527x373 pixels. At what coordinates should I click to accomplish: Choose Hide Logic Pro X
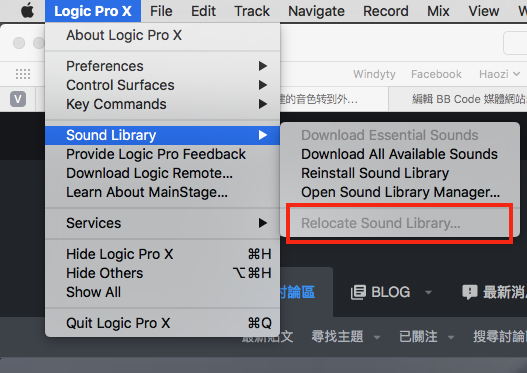(162, 254)
